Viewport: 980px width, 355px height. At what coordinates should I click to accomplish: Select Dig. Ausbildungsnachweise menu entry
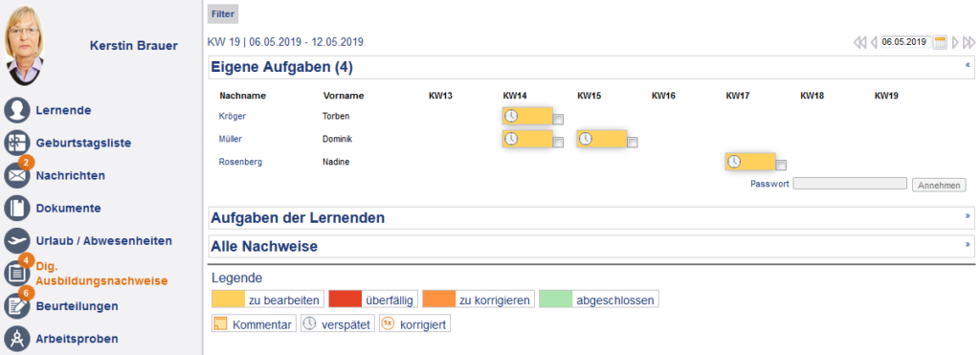click(101, 273)
